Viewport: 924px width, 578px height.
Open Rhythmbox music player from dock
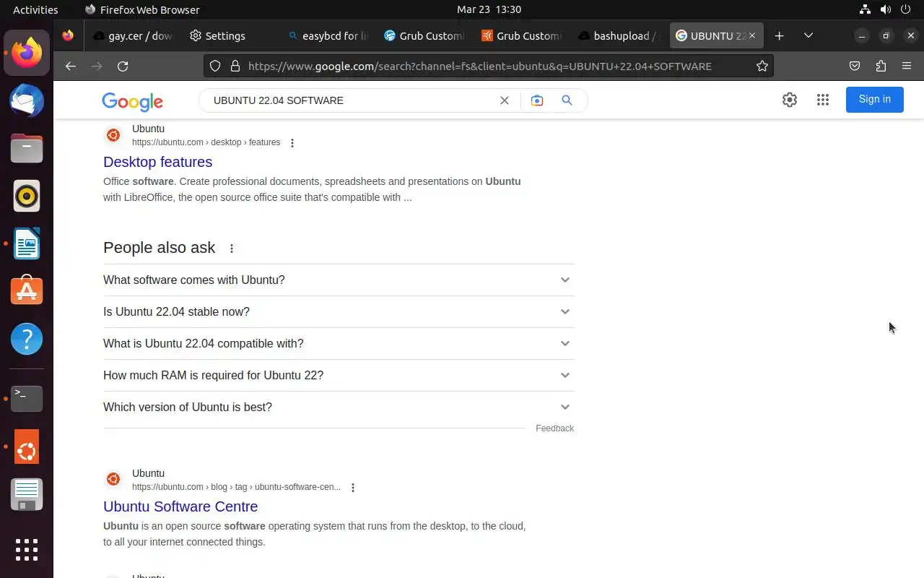[x=27, y=196]
